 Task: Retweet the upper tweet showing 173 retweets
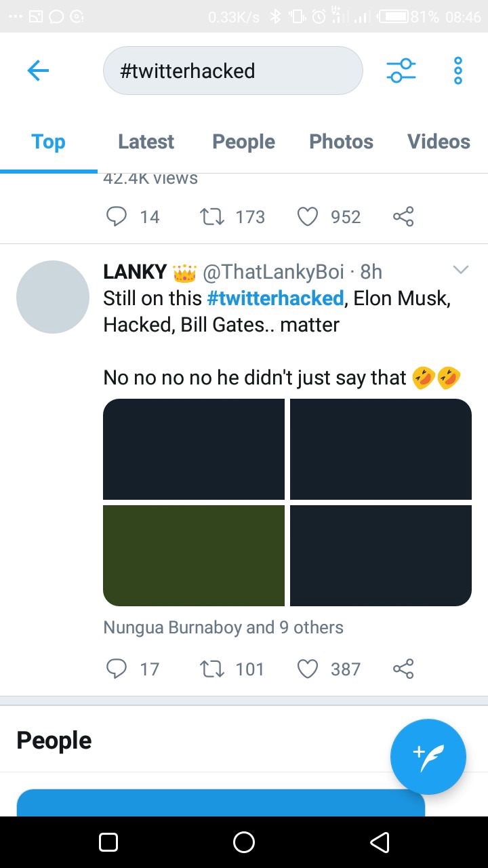pos(212,217)
